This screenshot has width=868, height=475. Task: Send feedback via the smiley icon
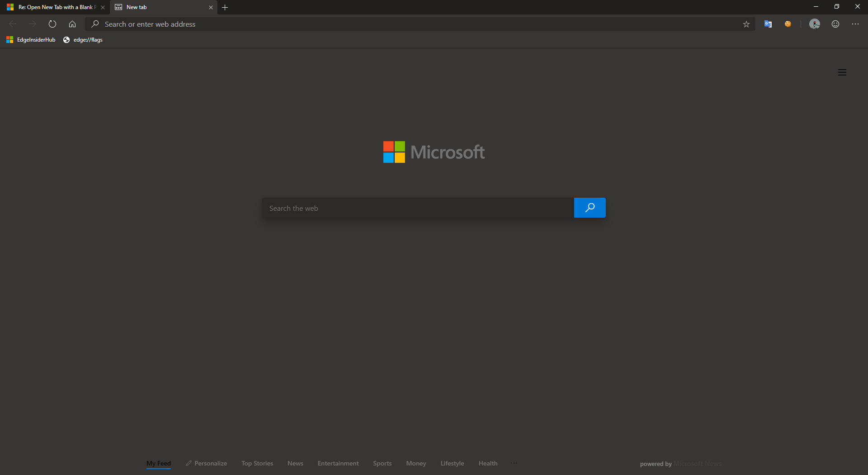[x=835, y=24]
